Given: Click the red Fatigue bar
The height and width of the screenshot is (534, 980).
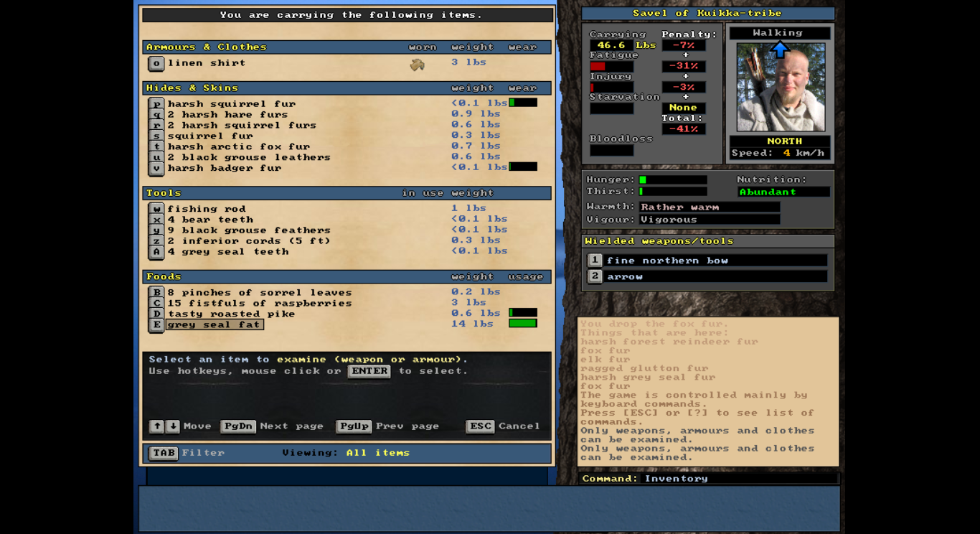Looking at the screenshot, I should pos(612,66).
